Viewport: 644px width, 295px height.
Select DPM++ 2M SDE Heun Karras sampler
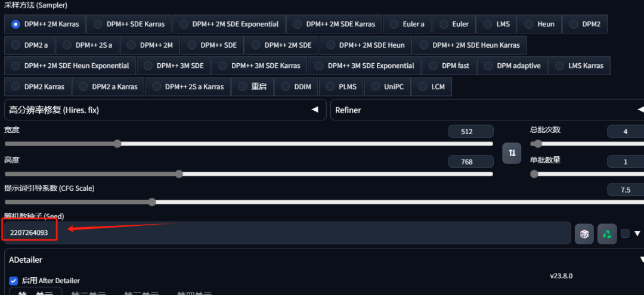point(469,45)
